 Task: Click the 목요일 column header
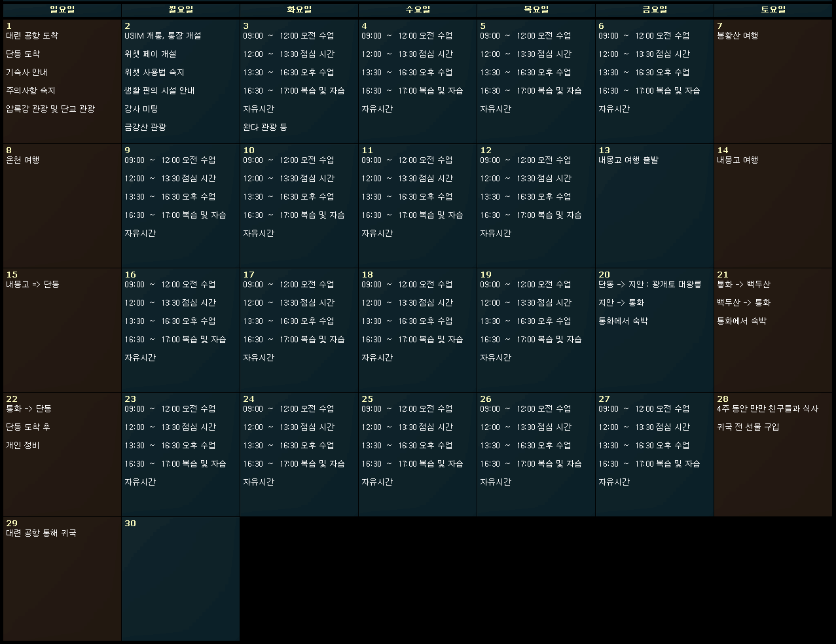pos(536,10)
